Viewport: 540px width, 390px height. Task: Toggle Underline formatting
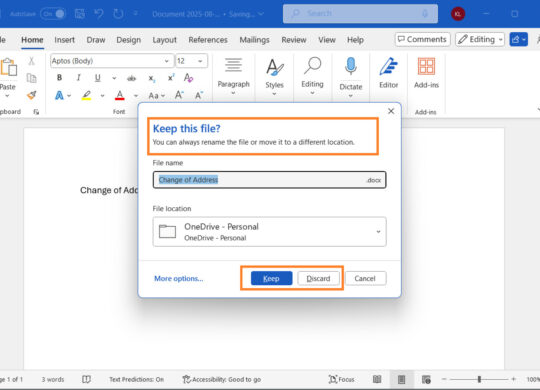(98, 78)
